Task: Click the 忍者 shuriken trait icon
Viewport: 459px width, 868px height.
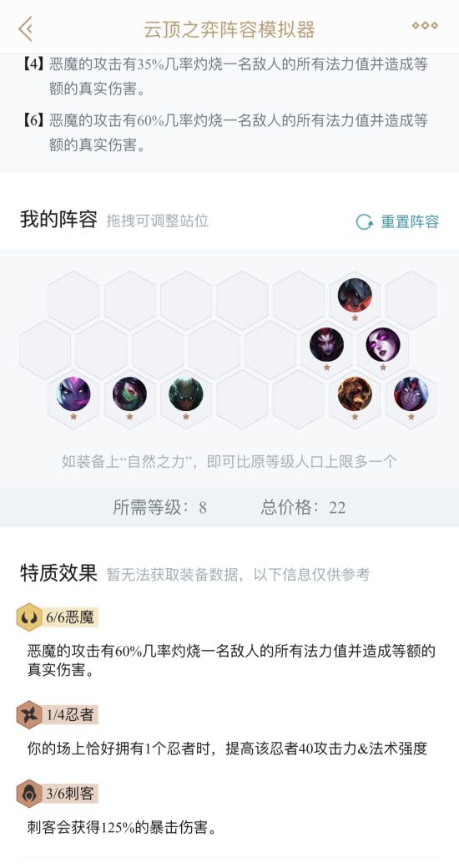Action: click(x=29, y=714)
